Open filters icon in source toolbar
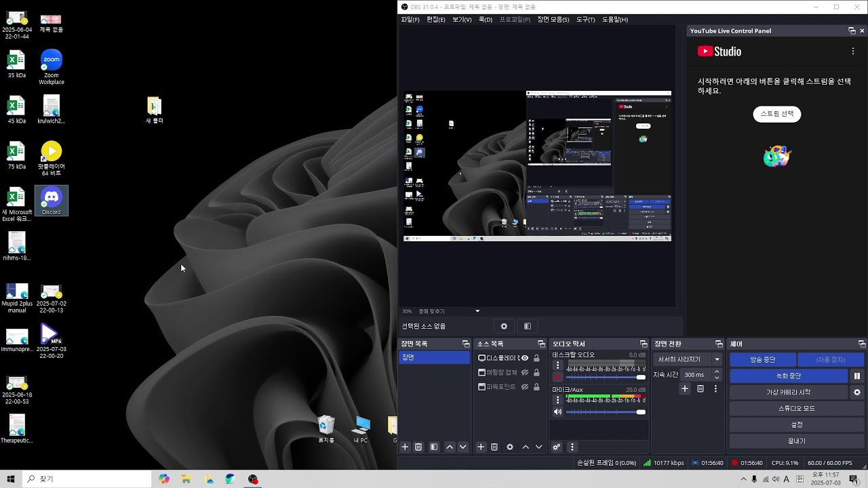 coord(528,327)
